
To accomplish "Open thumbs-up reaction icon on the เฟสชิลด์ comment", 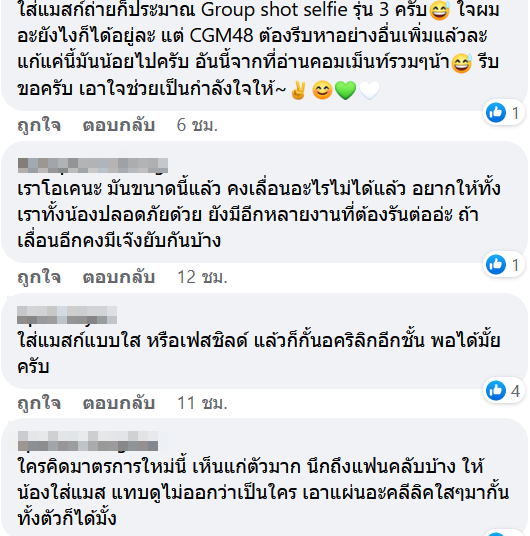I will (496, 390).
